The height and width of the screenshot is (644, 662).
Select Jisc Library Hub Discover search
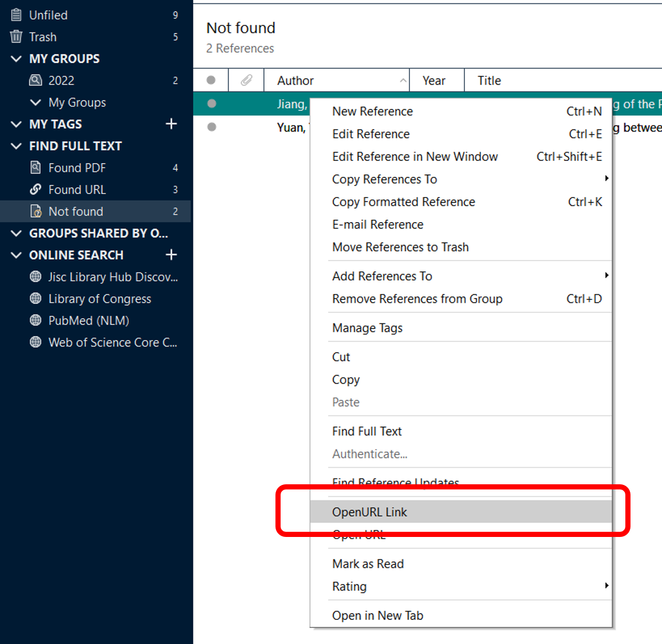click(95, 277)
